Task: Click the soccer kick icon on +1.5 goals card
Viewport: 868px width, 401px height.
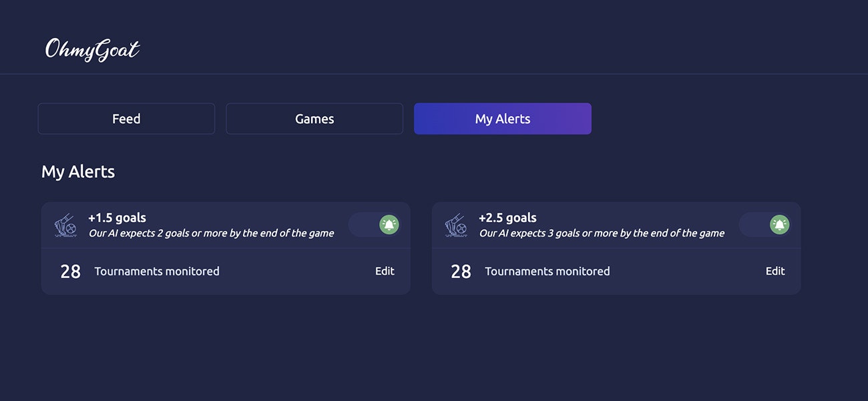Action: tap(66, 225)
